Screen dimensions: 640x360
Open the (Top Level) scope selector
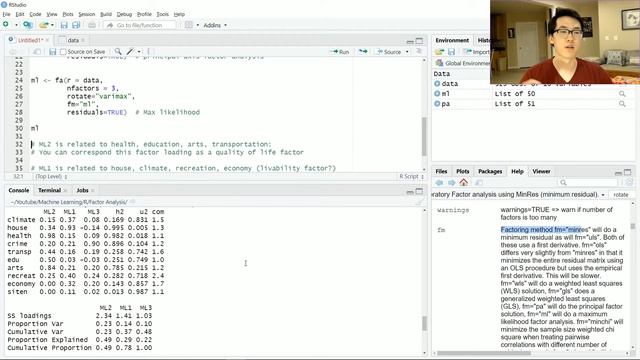(51, 176)
